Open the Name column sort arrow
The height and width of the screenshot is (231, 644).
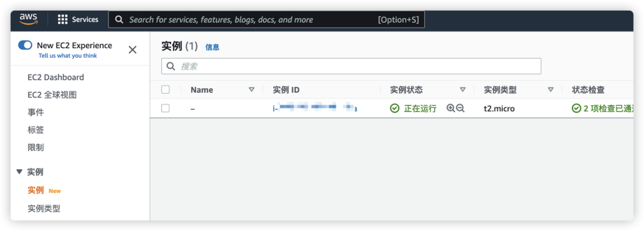pos(252,89)
